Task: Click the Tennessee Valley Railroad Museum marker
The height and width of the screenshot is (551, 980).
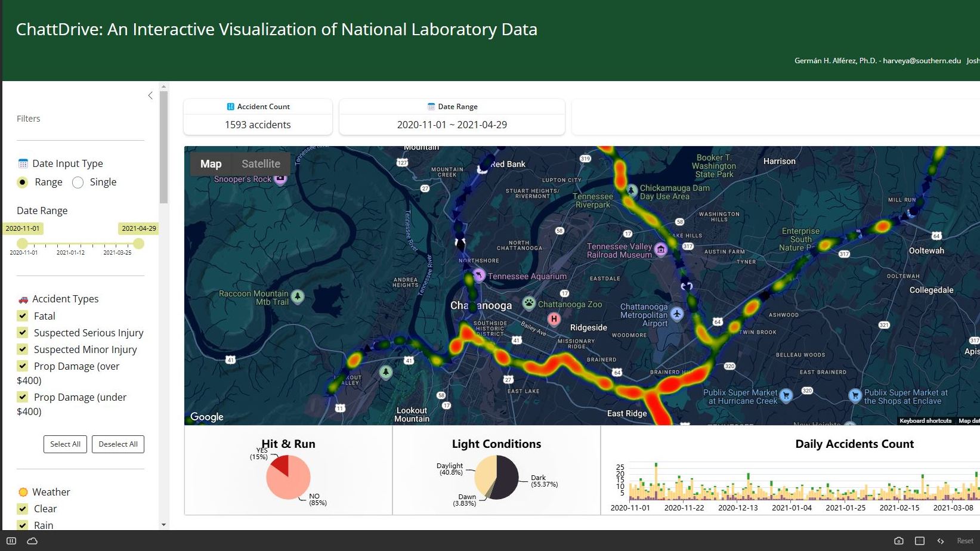Action: point(660,250)
